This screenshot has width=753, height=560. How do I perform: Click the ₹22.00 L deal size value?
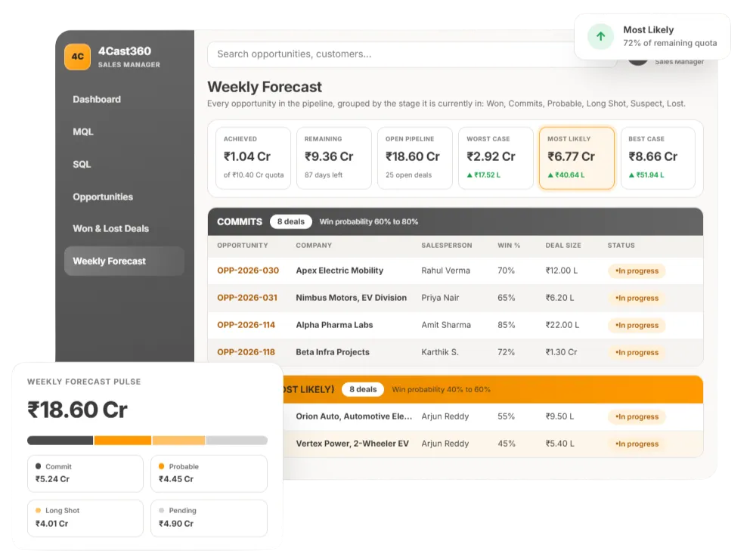(562, 325)
